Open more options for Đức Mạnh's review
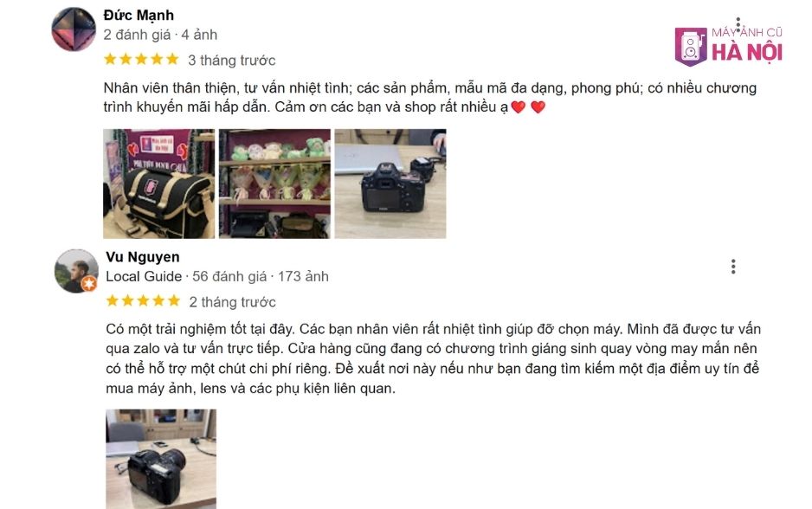Screen dimensions: 812x509 click(738, 25)
